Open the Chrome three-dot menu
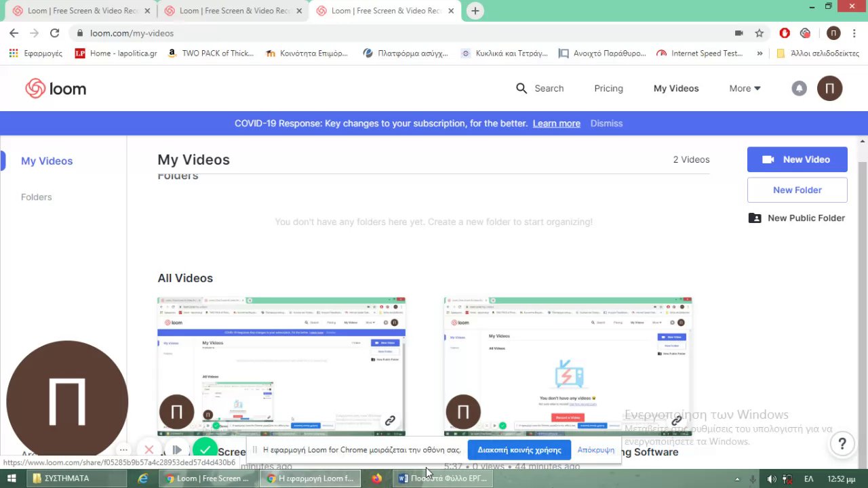This screenshot has height=488, width=868. click(x=856, y=33)
